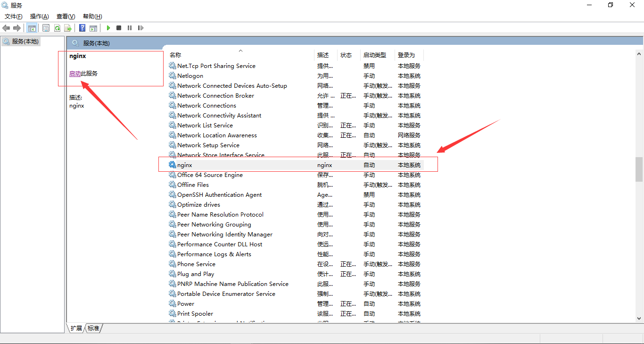Select the OpenSSH Authentication Agent service

click(219, 195)
